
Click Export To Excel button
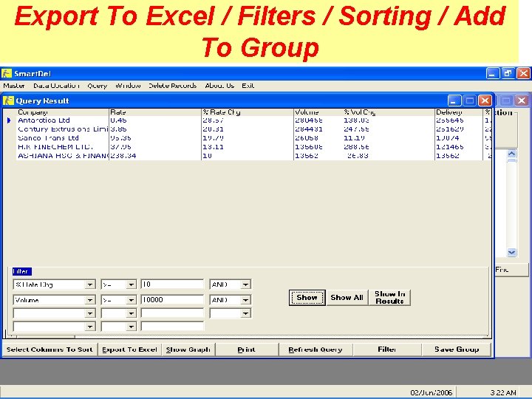click(x=129, y=349)
